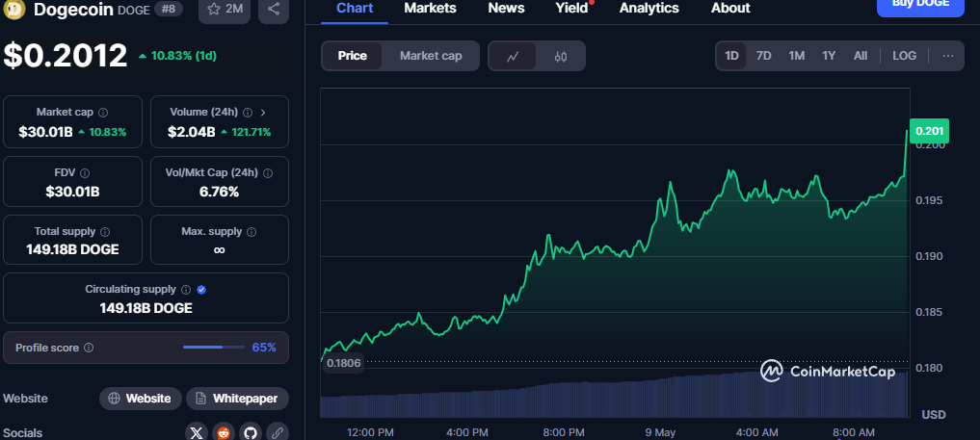Click the volume bars under chart
The image size is (980, 440).
615,395
